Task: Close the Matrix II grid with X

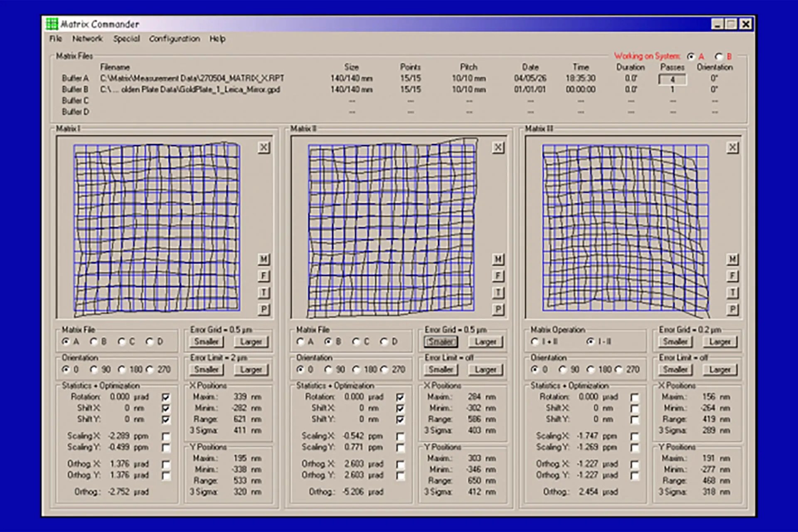Action: pyautogui.click(x=498, y=147)
